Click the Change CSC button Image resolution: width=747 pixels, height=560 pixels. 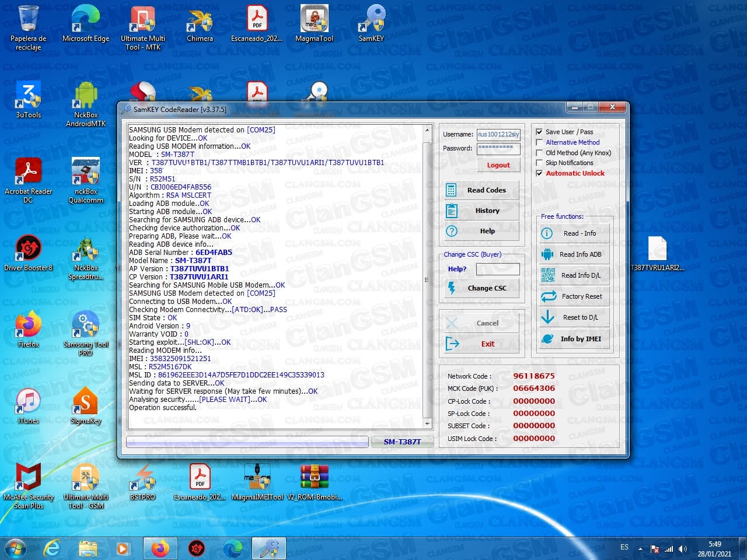pos(482,288)
